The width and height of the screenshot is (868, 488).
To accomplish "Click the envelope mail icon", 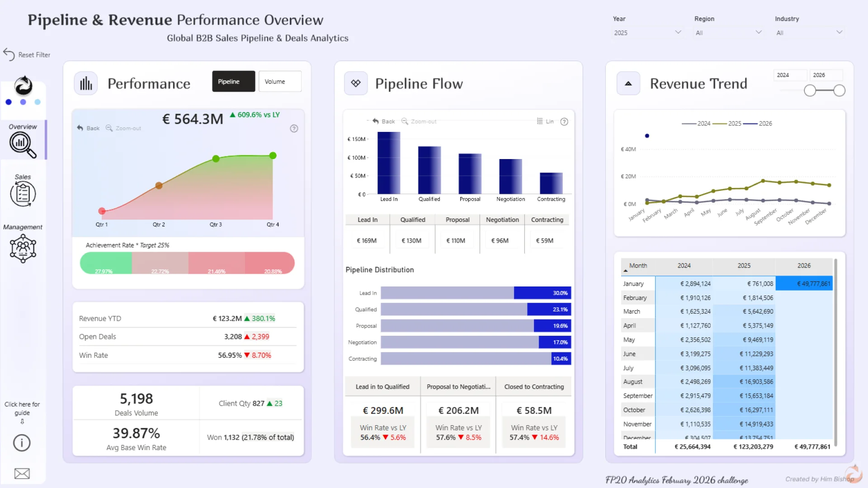I will 22,473.
